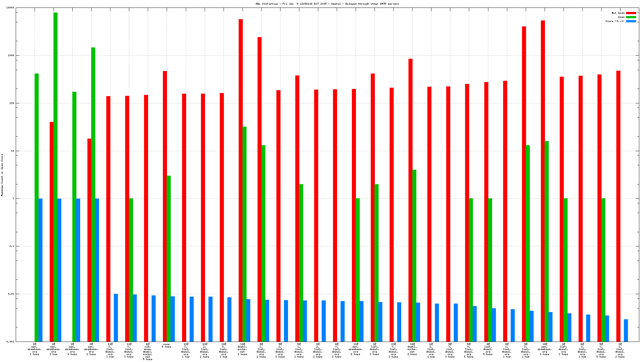Click the 2@ zen.spamhaus.org 4 hops label
The width and height of the screenshot is (644, 362).
coord(72,349)
